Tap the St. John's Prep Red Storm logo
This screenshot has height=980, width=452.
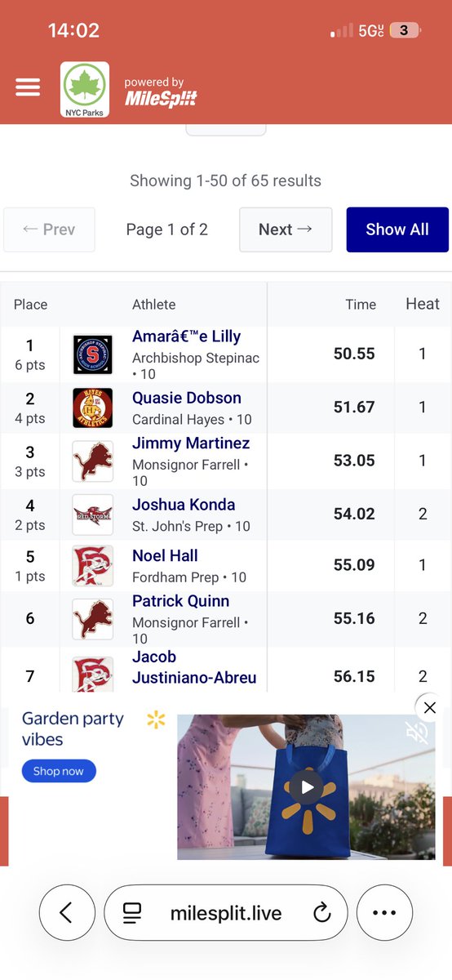pyautogui.click(x=91, y=514)
